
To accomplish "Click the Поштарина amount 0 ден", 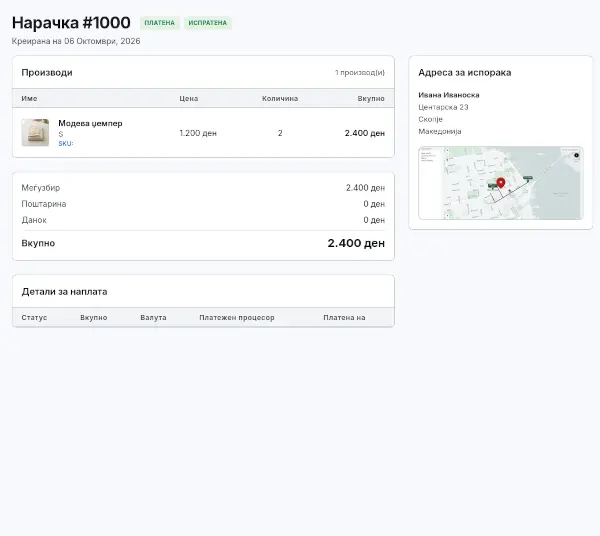I will [x=374, y=204].
